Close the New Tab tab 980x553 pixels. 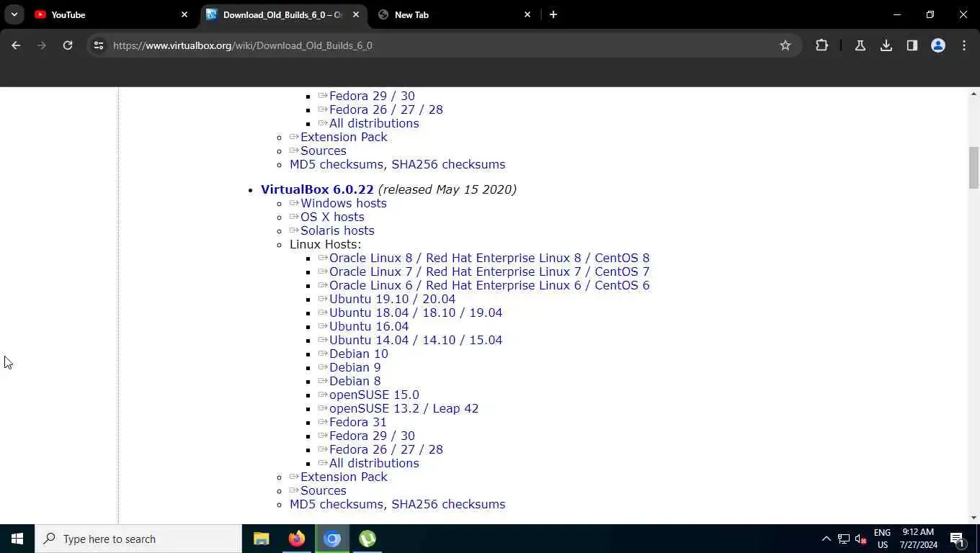coord(527,14)
